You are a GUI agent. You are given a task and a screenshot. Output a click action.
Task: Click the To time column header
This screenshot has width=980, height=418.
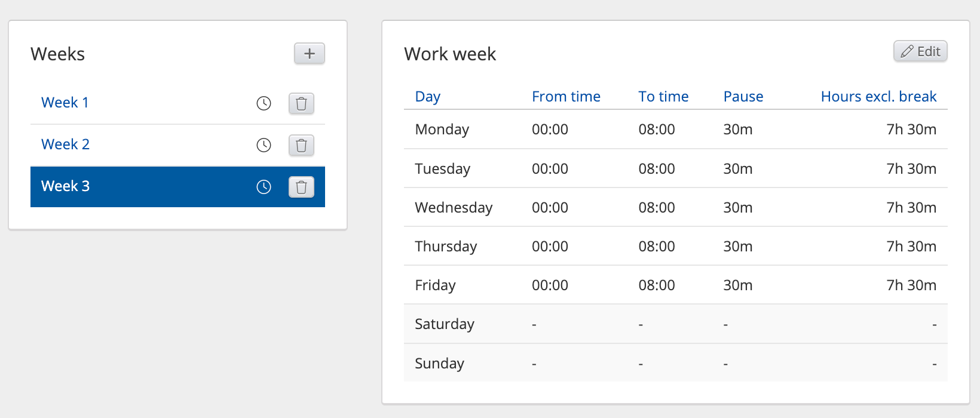(663, 97)
